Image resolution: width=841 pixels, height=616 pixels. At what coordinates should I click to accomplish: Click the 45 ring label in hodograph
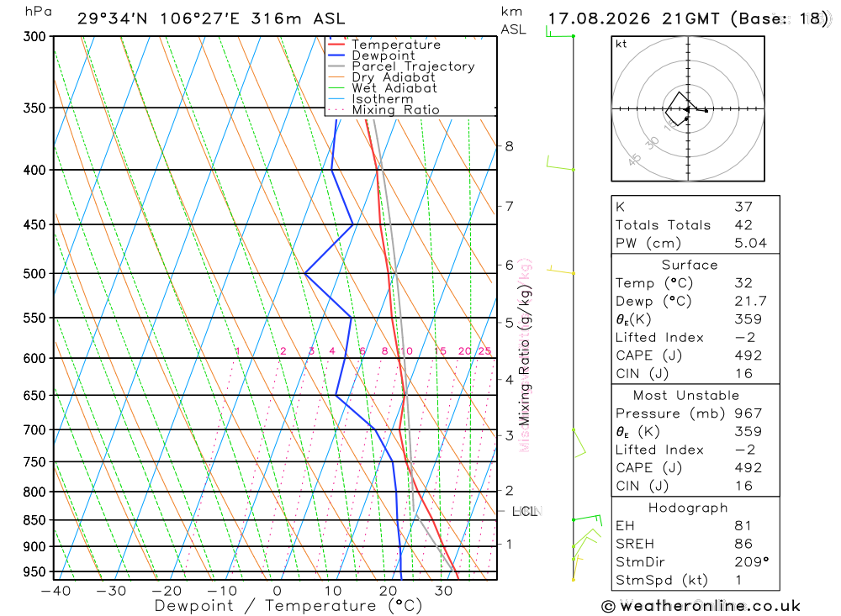pyautogui.click(x=634, y=159)
